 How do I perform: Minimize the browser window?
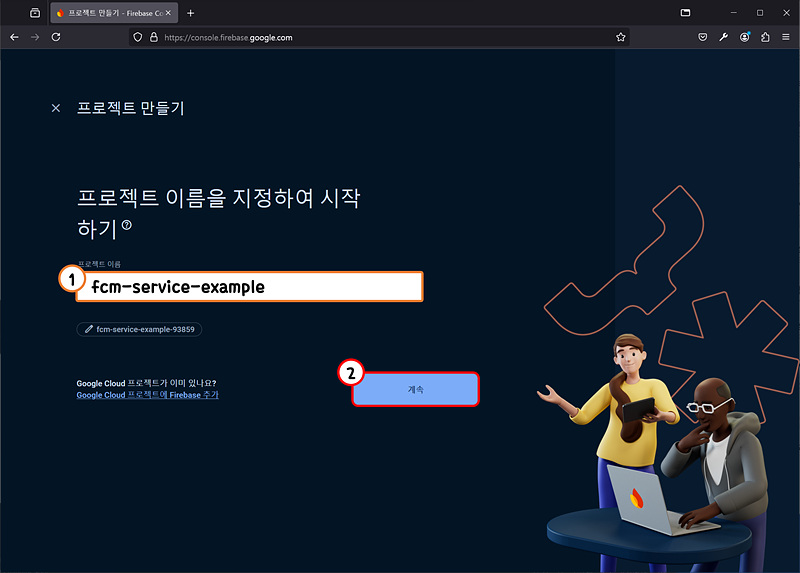point(734,13)
